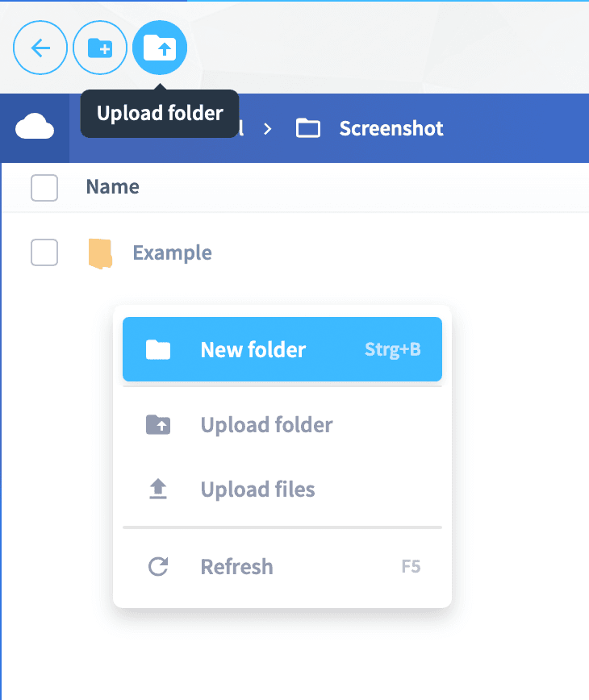589x700 pixels.
Task: Click the breadcrumb chevron before Screenshot
Action: 268,129
